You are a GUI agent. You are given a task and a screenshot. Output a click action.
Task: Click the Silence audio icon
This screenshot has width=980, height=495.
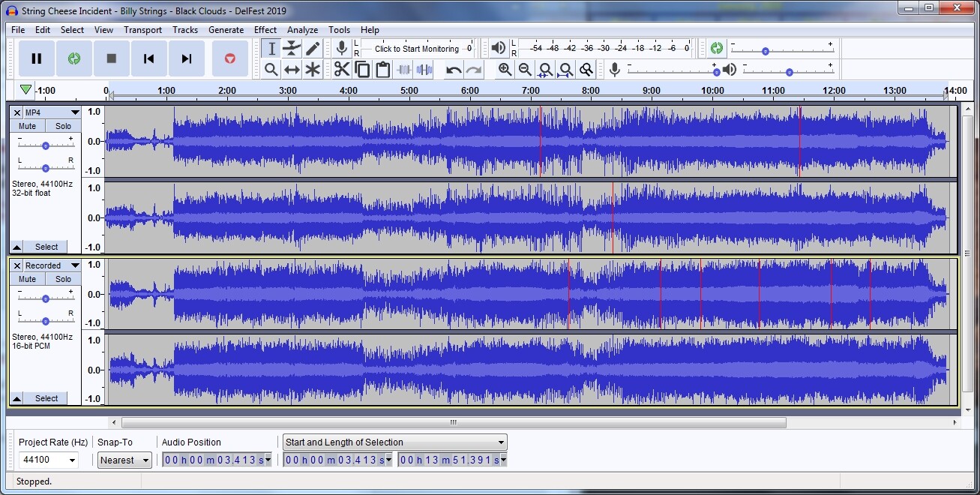(424, 70)
